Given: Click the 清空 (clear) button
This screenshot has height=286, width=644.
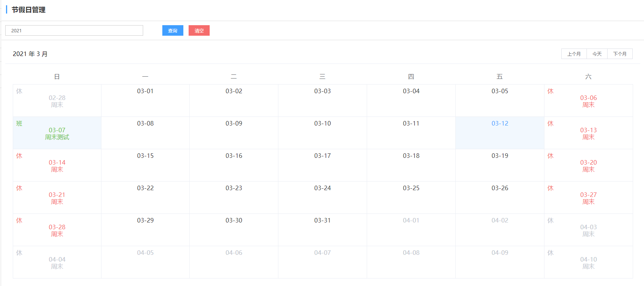Looking at the screenshot, I should coord(199,30).
